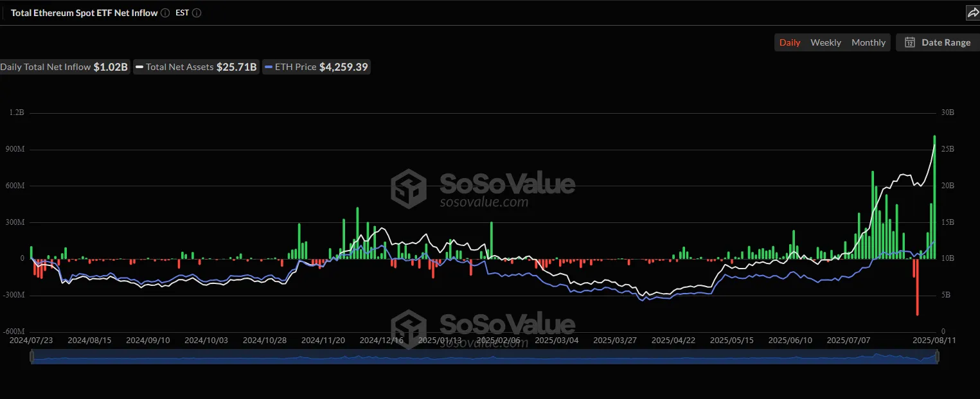Click the EST timezone label
The height and width of the screenshot is (399, 980).
click(x=182, y=13)
